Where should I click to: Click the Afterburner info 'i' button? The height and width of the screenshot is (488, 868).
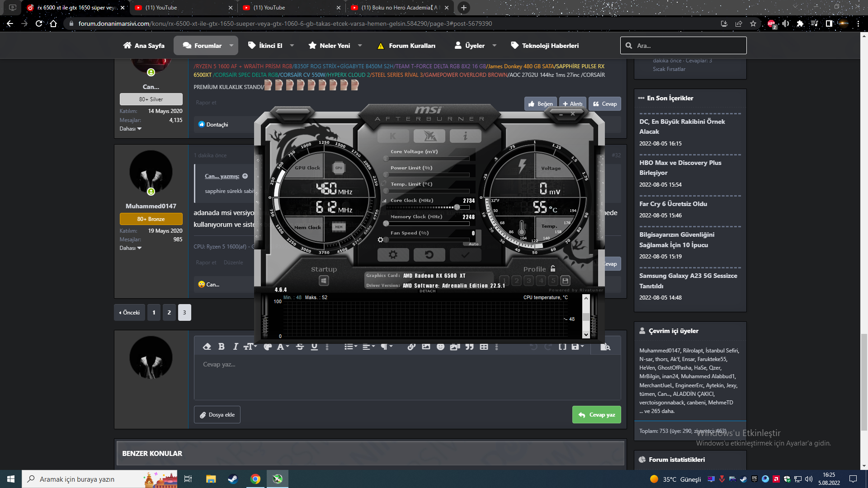coord(465,136)
